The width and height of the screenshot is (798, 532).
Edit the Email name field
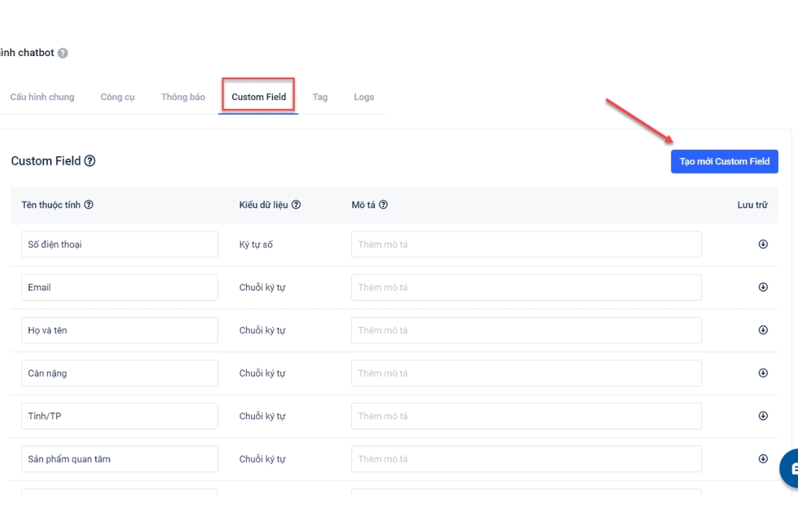(120, 287)
